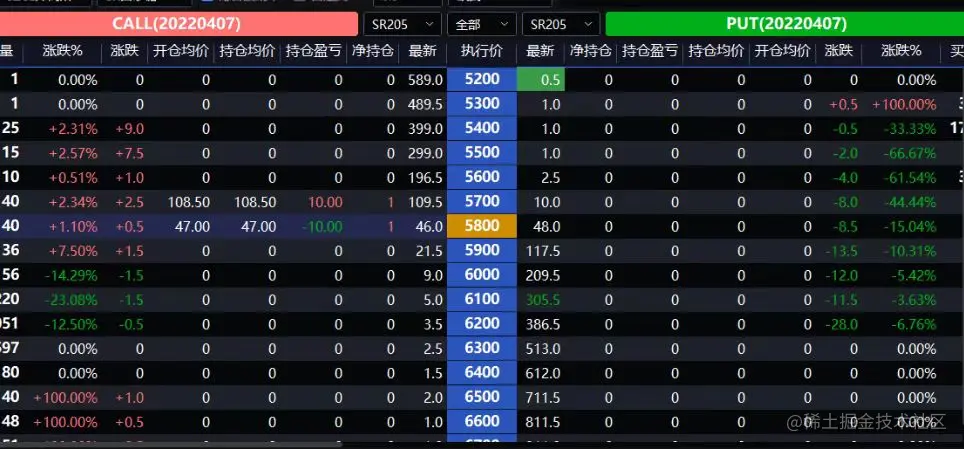Screen dimensions: 964x449
Task: Click the -14.29% change in 6000 row
Action: [x=71, y=276]
